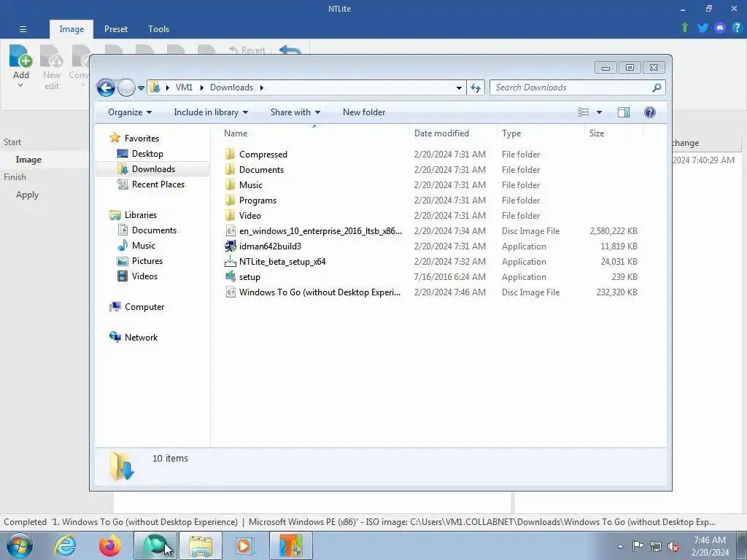The width and height of the screenshot is (747, 560).
Task: Open the Windows Start button
Action: [19, 545]
